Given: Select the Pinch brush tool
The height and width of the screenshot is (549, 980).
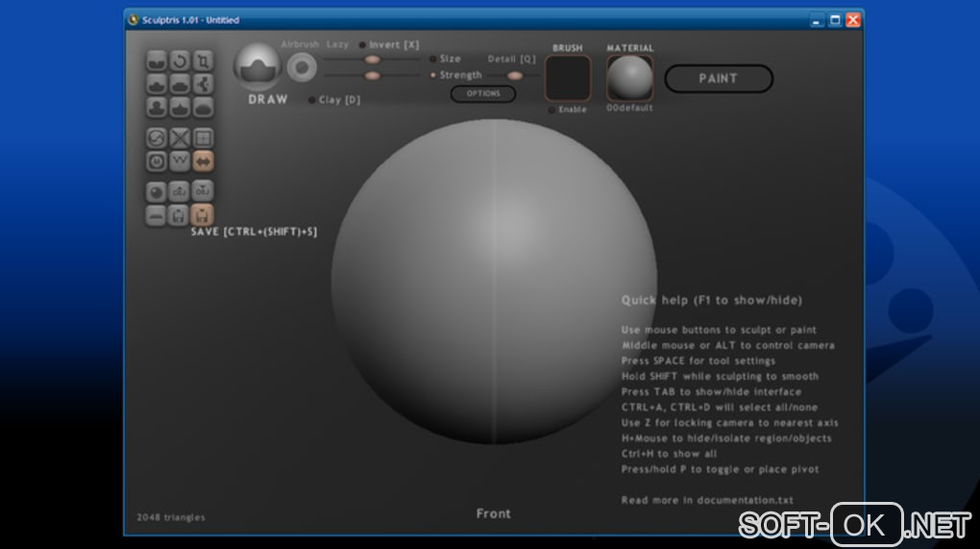Looking at the screenshot, I should point(180,108).
